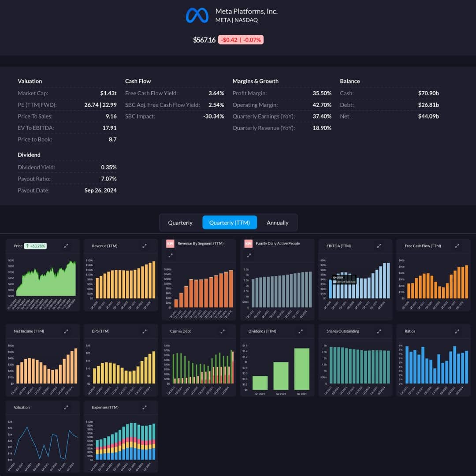Click Quarterly Revenue (YoY) value 18.90%
The image size is (476, 476).
(322, 128)
